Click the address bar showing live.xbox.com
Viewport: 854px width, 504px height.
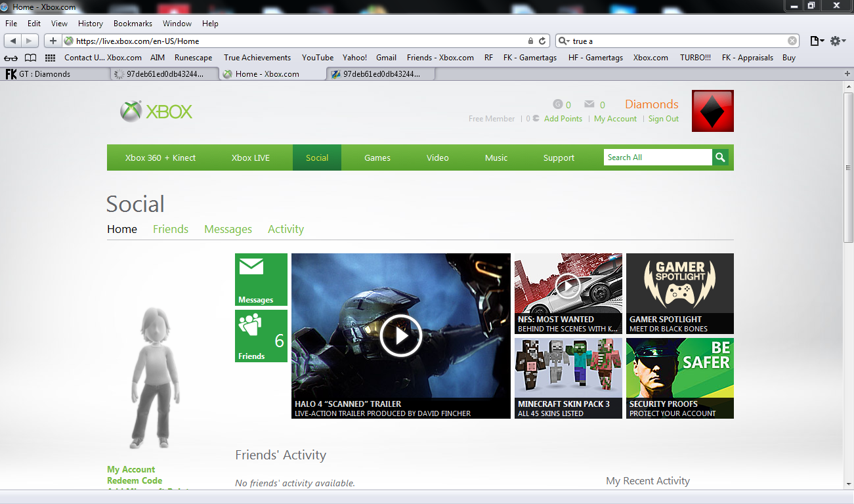coord(306,41)
